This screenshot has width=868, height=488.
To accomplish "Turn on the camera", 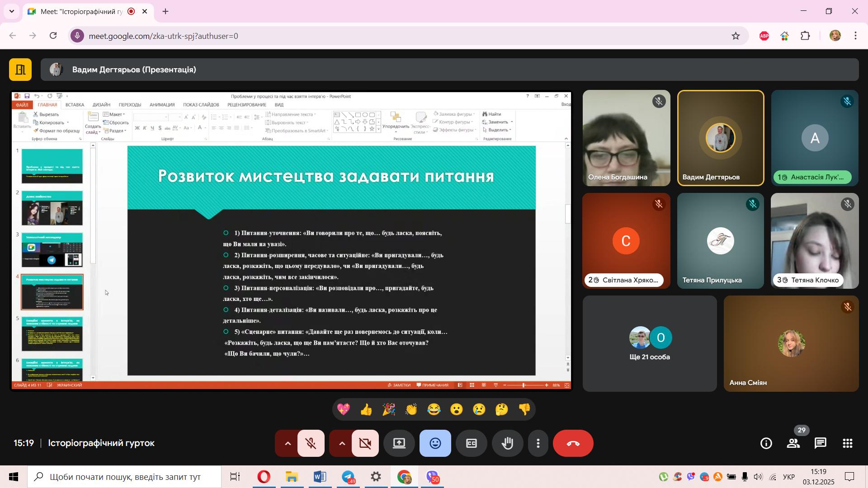I will click(x=365, y=444).
